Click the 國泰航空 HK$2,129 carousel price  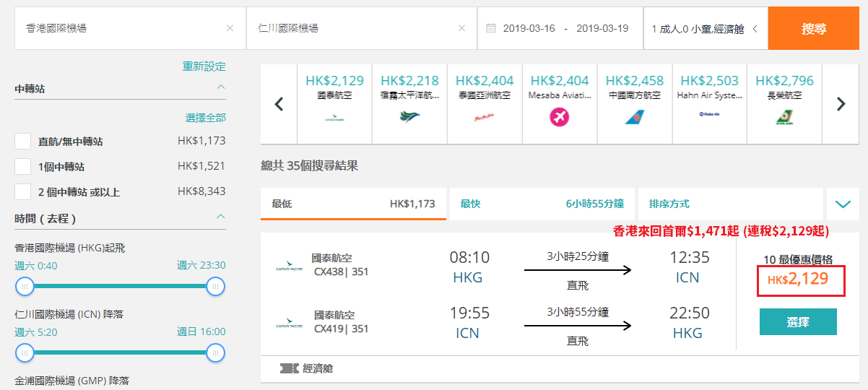pos(334,81)
